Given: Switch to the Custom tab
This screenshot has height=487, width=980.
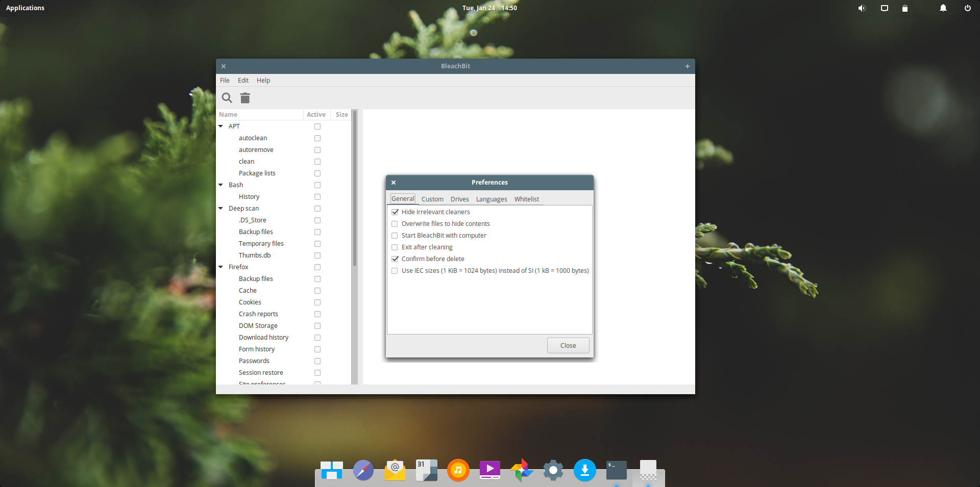Looking at the screenshot, I should tap(432, 199).
